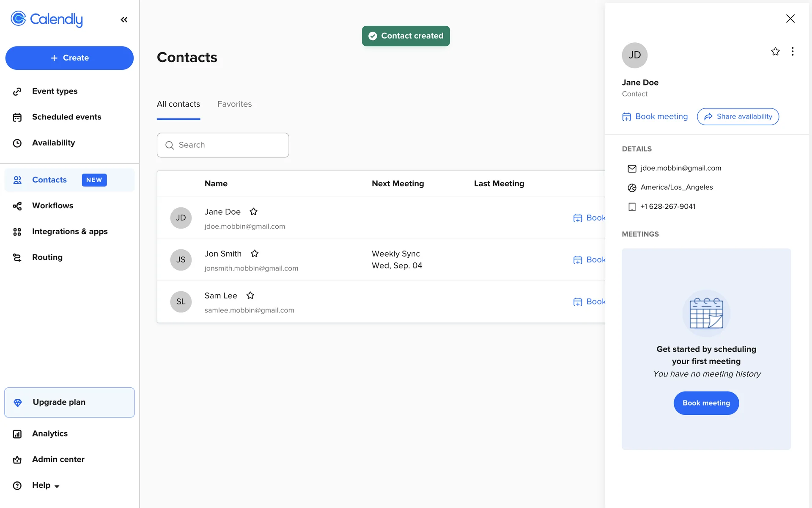Click into the contacts Search field

[223, 145]
